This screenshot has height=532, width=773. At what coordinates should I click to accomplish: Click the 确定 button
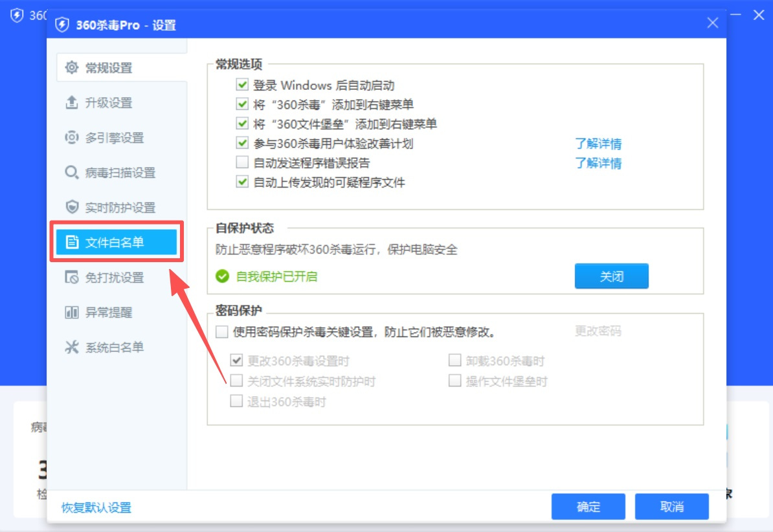click(588, 507)
